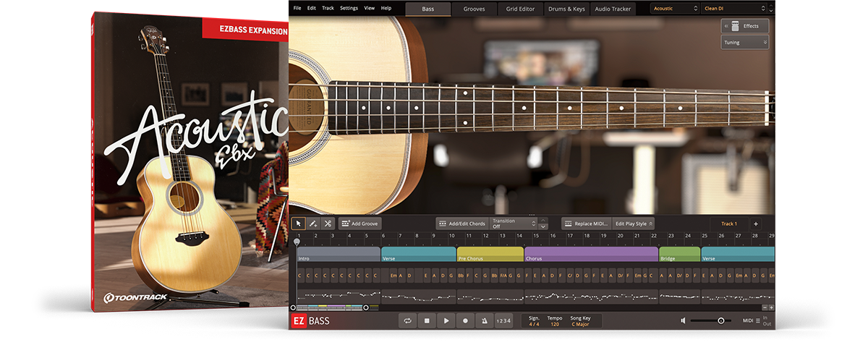Click the Add Groove button

(359, 224)
